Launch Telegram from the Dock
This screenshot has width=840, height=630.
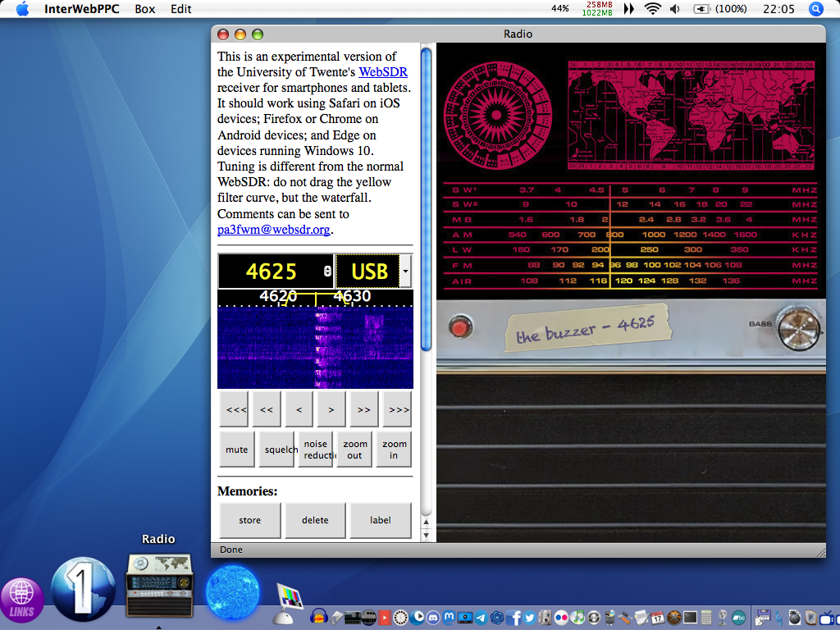click(x=481, y=618)
